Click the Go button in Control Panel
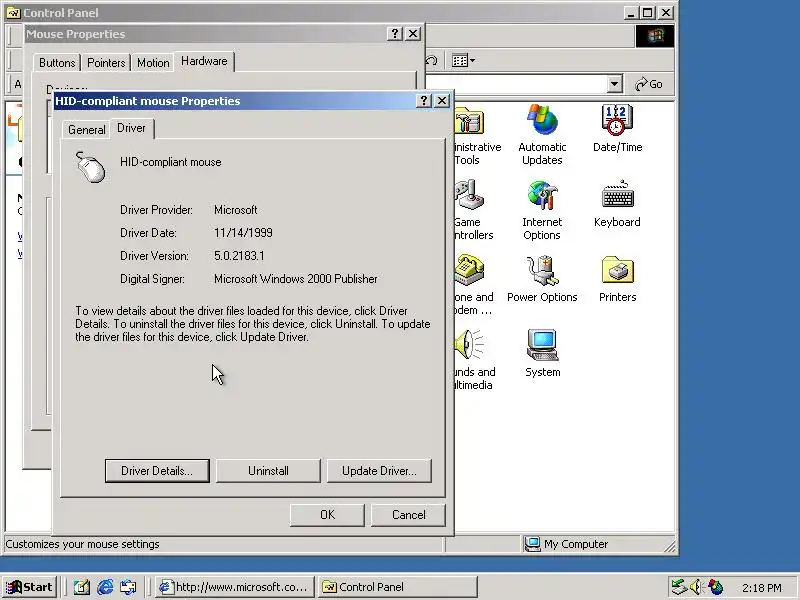Viewport: 800px width, 600px height. tap(649, 84)
